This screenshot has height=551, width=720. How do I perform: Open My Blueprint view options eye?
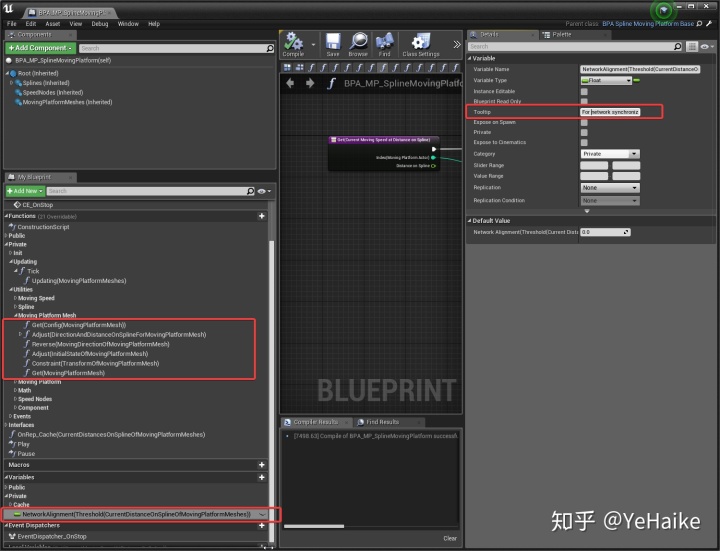264,191
